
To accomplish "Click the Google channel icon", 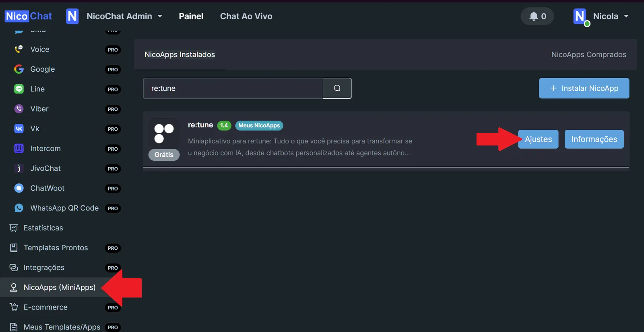I will click(19, 69).
